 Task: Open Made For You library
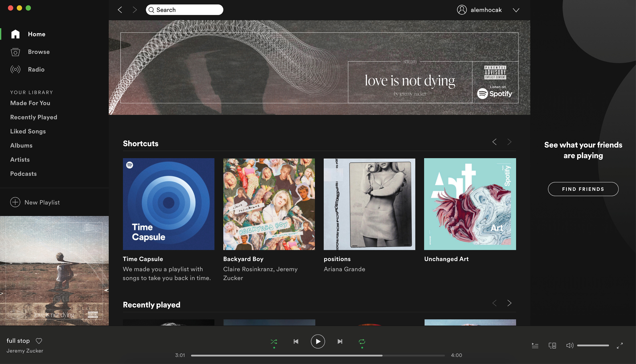(x=30, y=103)
